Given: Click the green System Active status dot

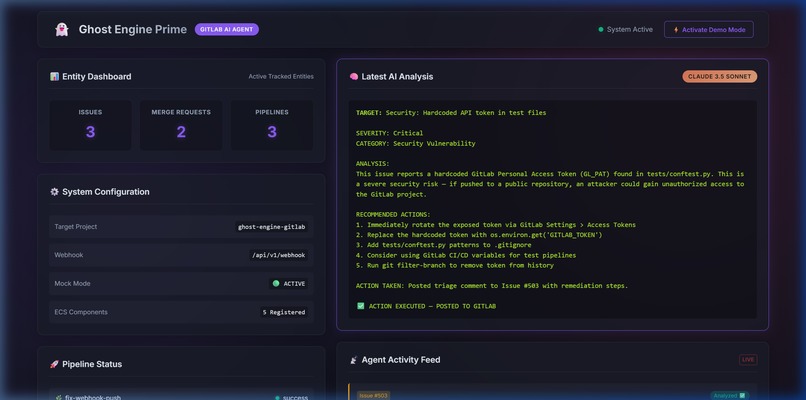Looking at the screenshot, I should point(600,29).
